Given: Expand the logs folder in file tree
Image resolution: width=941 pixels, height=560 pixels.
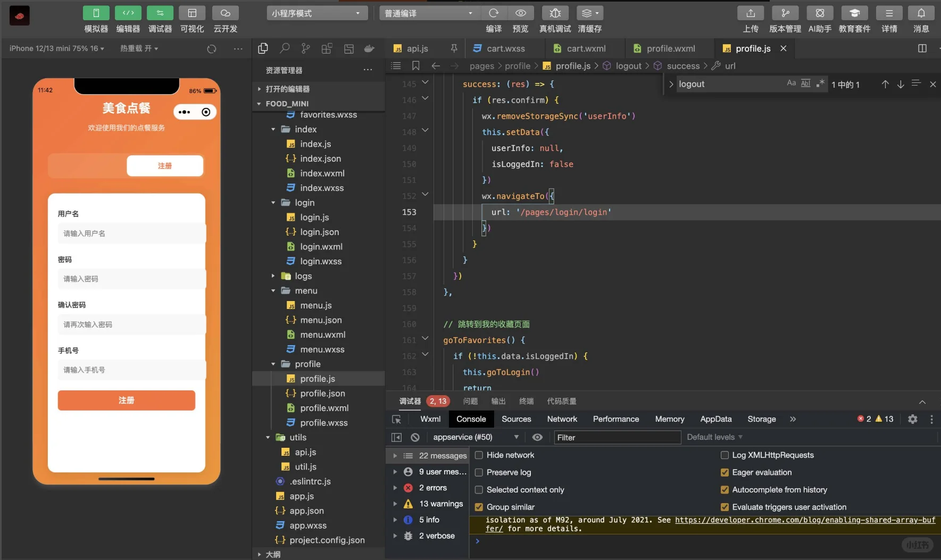Looking at the screenshot, I should (303, 276).
